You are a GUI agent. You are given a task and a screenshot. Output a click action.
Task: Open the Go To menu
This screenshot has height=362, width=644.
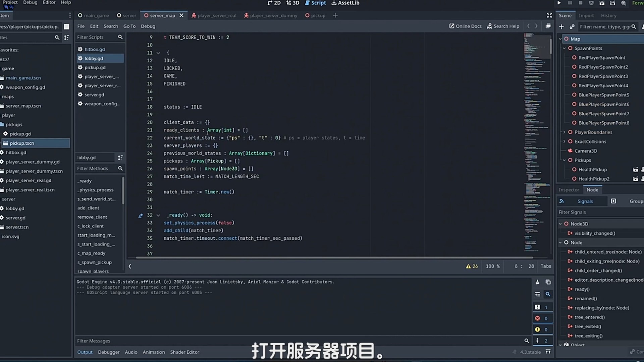click(x=129, y=26)
